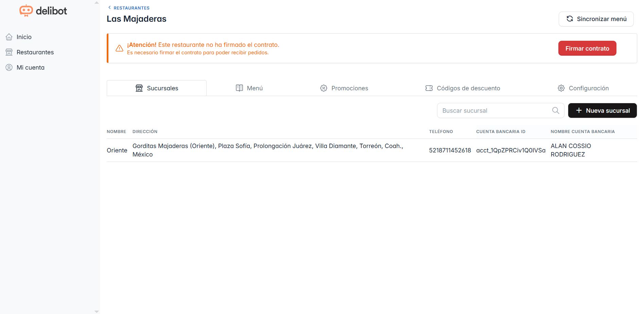Switch to the Sucursales tab
Viewport: 644px width, 314px height.
click(x=157, y=88)
